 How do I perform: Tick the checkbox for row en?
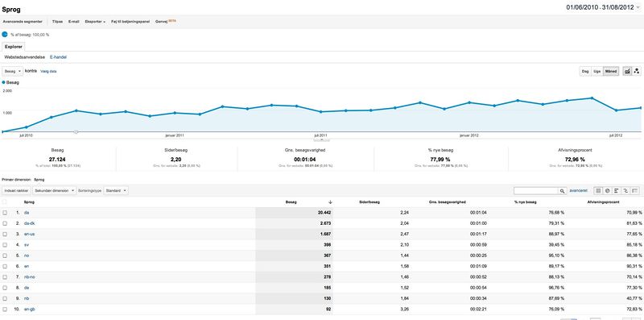(x=5, y=266)
